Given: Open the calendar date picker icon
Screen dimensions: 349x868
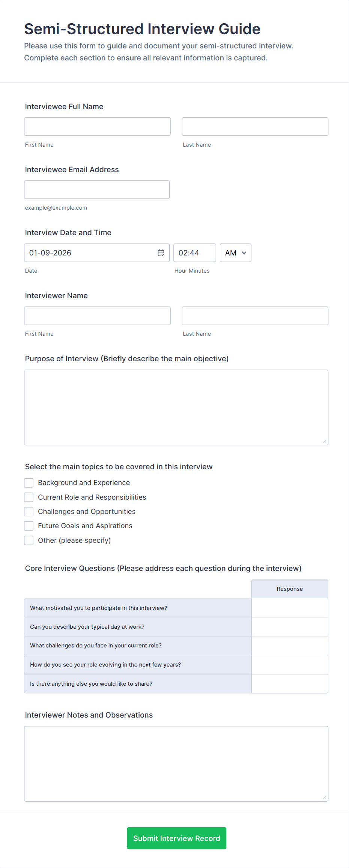Looking at the screenshot, I should (x=161, y=253).
